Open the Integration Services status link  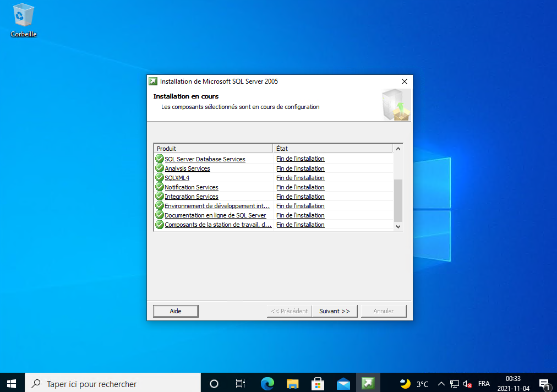click(300, 197)
